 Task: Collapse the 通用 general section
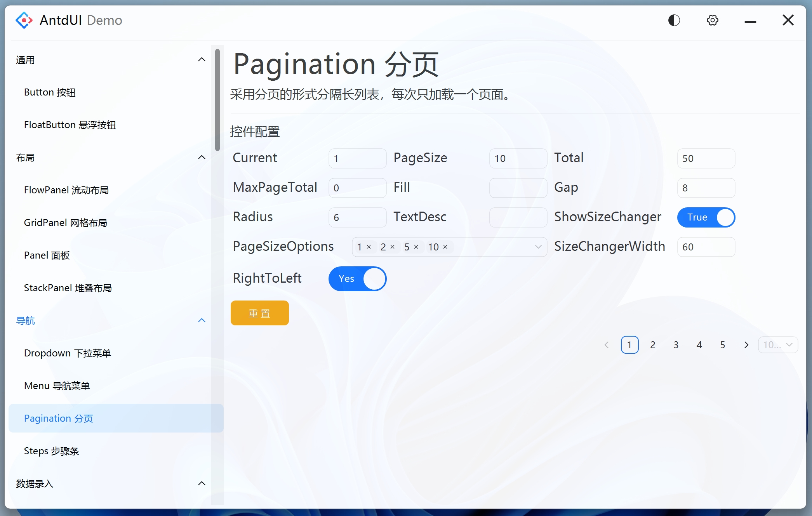202,59
